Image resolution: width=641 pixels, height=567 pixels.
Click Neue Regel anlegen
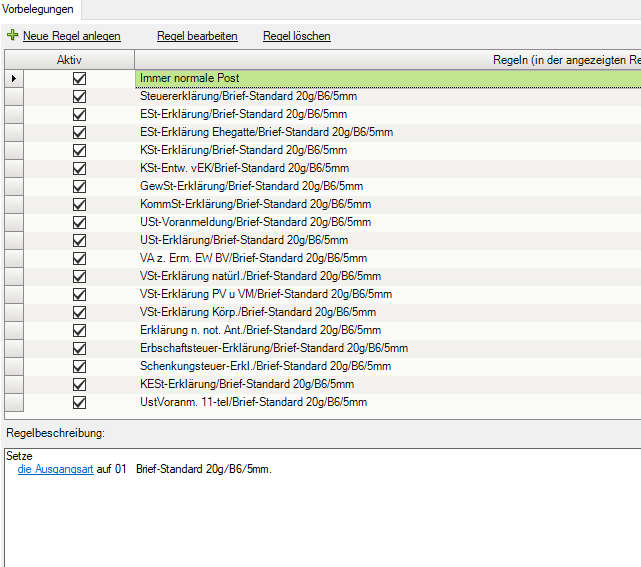(71, 36)
